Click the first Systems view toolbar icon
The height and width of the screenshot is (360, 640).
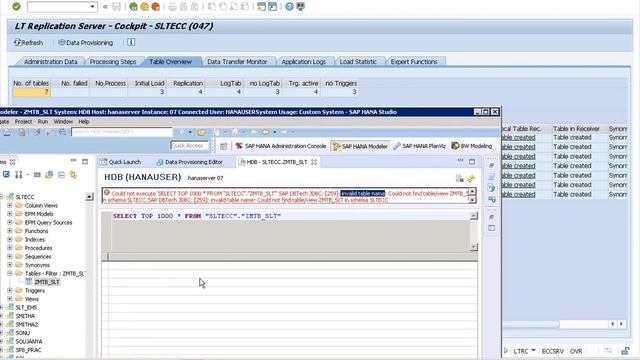[6, 175]
